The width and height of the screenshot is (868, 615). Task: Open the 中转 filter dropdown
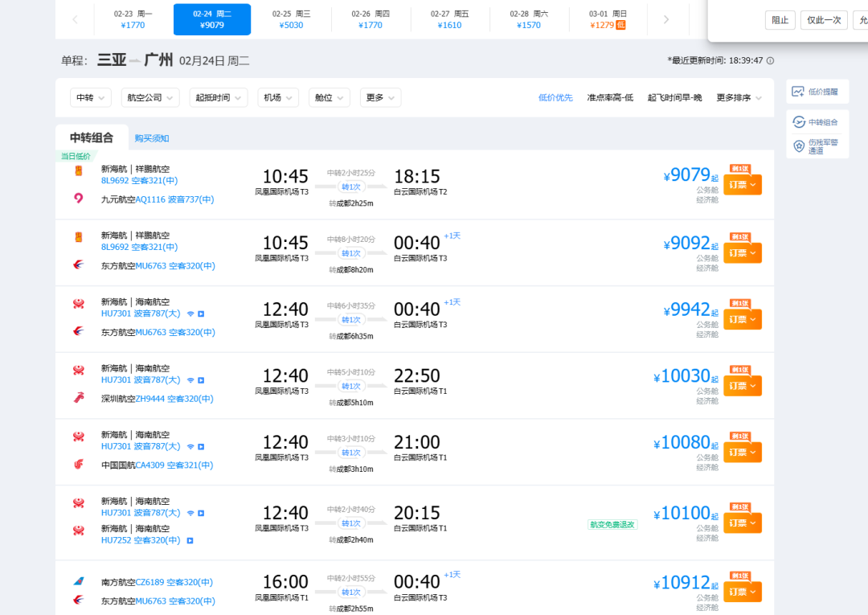coord(91,97)
